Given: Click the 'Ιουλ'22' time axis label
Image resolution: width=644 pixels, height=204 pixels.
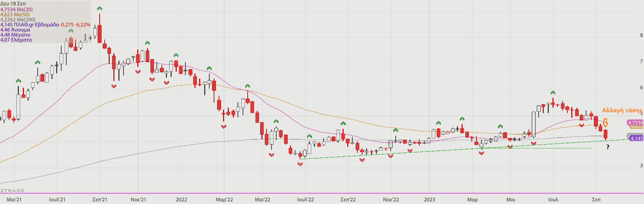Looking at the screenshot, I should coord(306,200).
